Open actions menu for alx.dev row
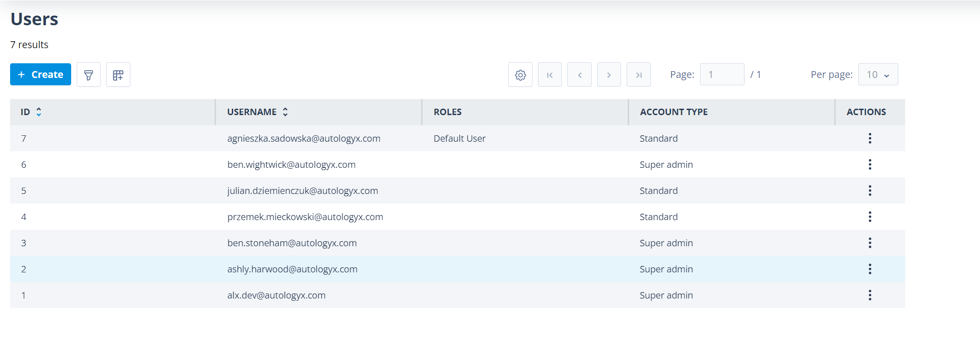980x343 pixels. (870, 295)
